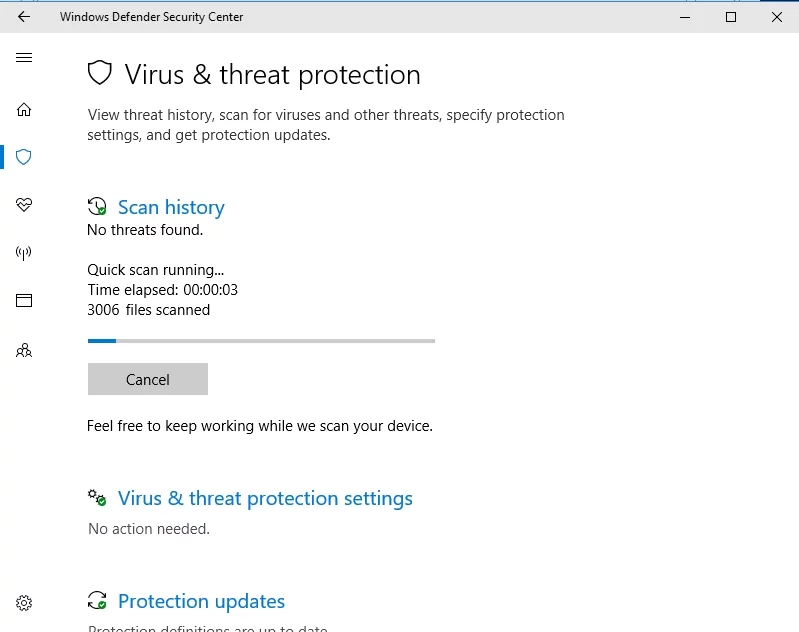Maximize the Windows Defender Security Center window
The image size is (799, 632).
tap(731, 17)
